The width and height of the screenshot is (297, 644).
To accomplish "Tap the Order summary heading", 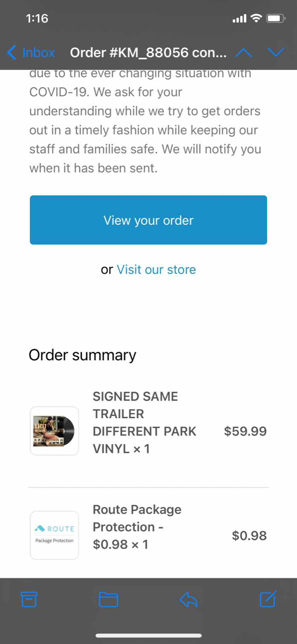I will click(82, 355).
